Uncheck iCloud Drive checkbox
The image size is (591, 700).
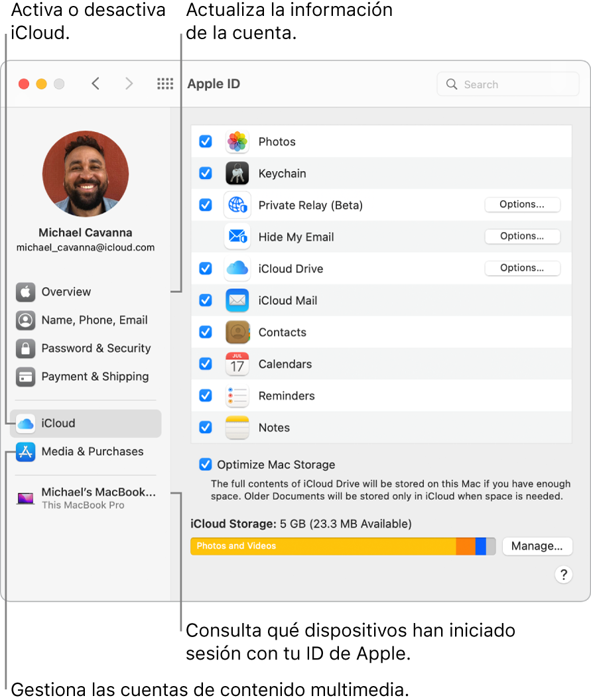(x=206, y=268)
